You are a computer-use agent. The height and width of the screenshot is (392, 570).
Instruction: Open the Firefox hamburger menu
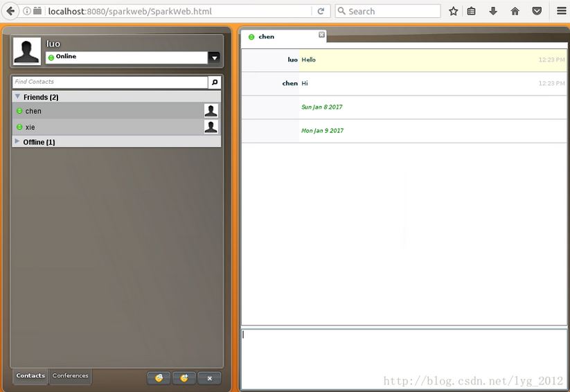coord(561,11)
